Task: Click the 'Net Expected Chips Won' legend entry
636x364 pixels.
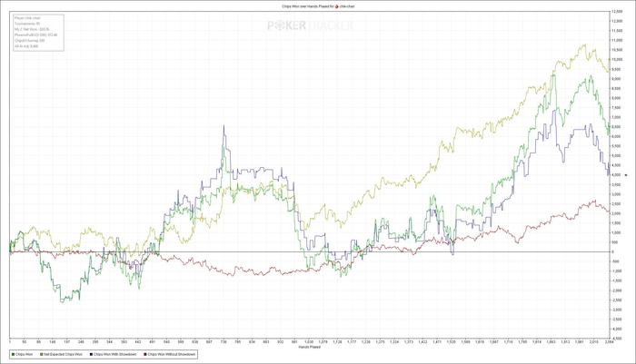Action: point(62,354)
